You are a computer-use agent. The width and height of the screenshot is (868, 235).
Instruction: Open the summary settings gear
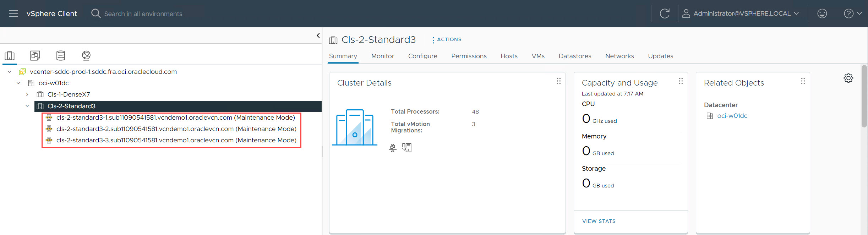848,78
